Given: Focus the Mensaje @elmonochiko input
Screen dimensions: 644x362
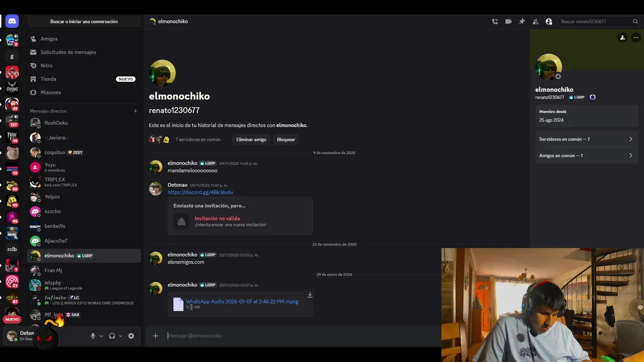Looking at the screenshot, I should [302, 336].
